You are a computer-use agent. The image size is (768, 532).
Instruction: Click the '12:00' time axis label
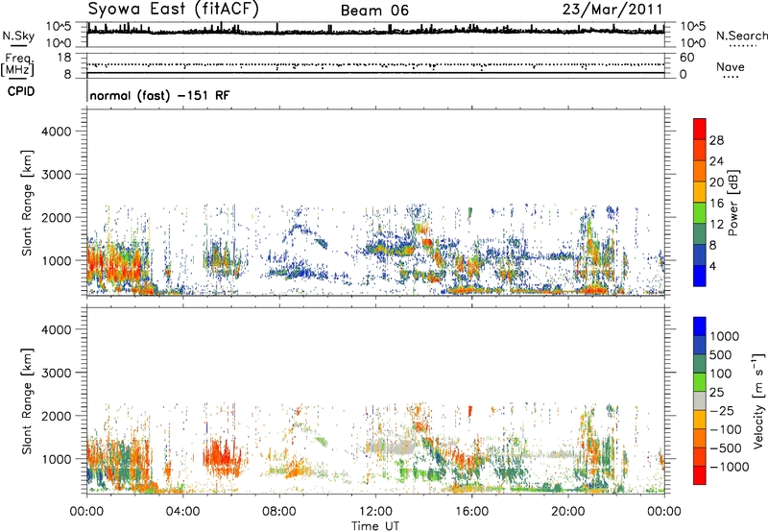(x=375, y=512)
